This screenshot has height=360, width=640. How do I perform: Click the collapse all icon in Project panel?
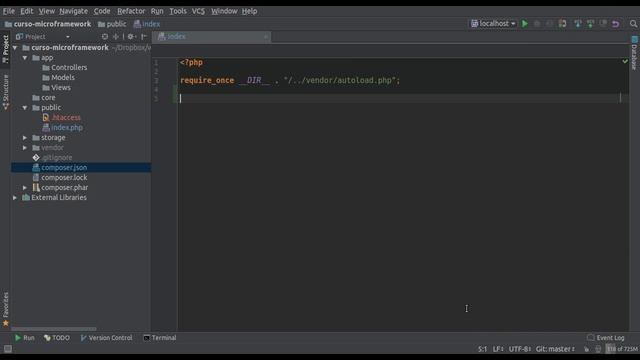pyautogui.click(x=116, y=37)
